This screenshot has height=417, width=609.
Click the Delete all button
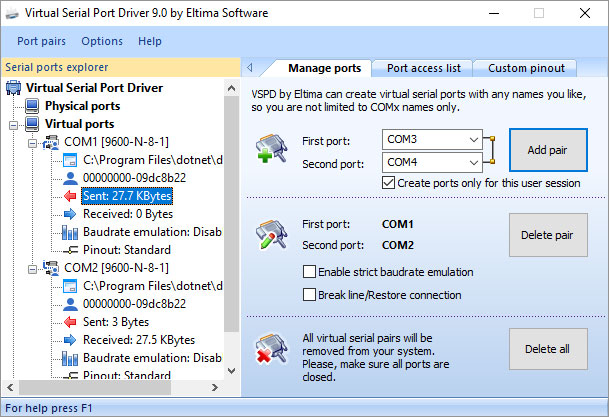pos(548,349)
